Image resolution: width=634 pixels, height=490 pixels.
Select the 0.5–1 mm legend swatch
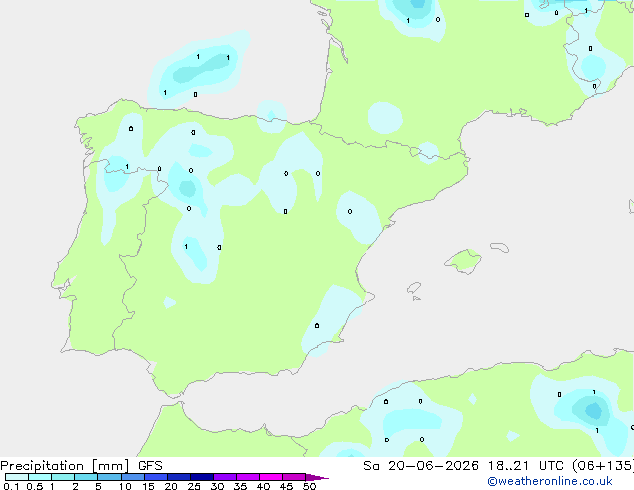tap(40, 477)
